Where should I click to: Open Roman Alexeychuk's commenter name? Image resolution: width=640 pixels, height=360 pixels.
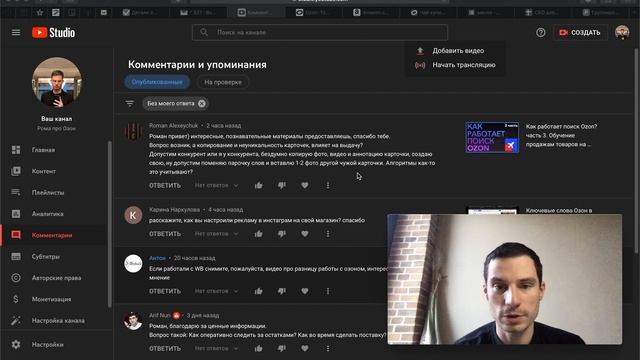tap(173, 126)
